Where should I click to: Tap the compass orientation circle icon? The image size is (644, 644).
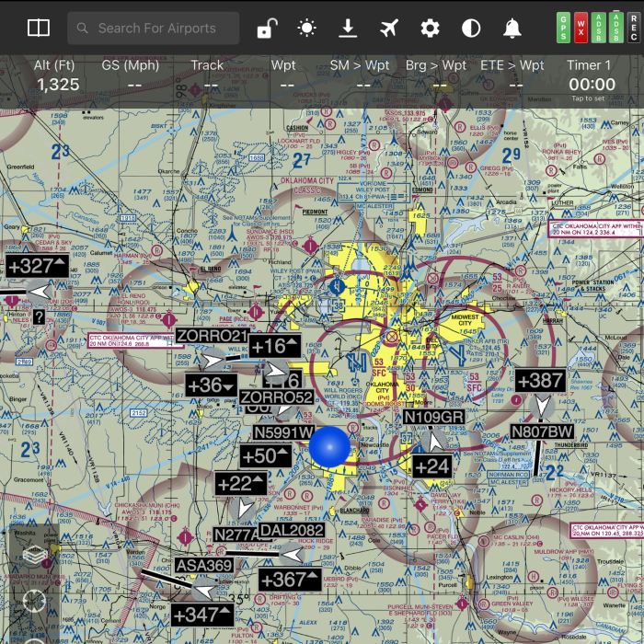tap(35, 600)
